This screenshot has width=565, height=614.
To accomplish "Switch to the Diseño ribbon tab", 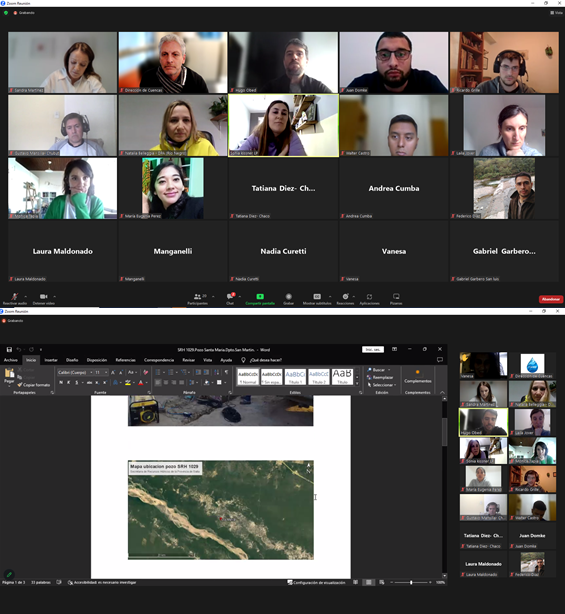I will 72,360.
